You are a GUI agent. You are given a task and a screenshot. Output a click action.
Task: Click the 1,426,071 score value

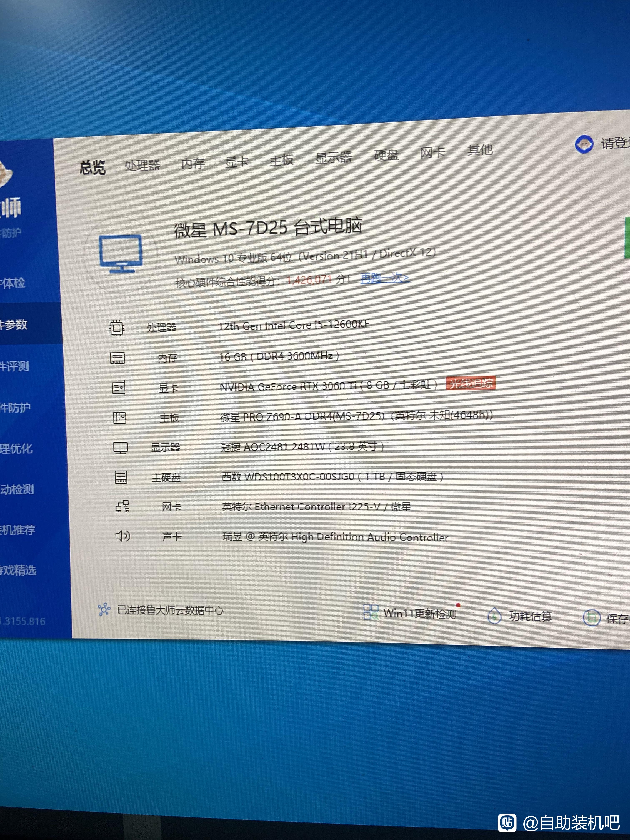coord(309,280)
